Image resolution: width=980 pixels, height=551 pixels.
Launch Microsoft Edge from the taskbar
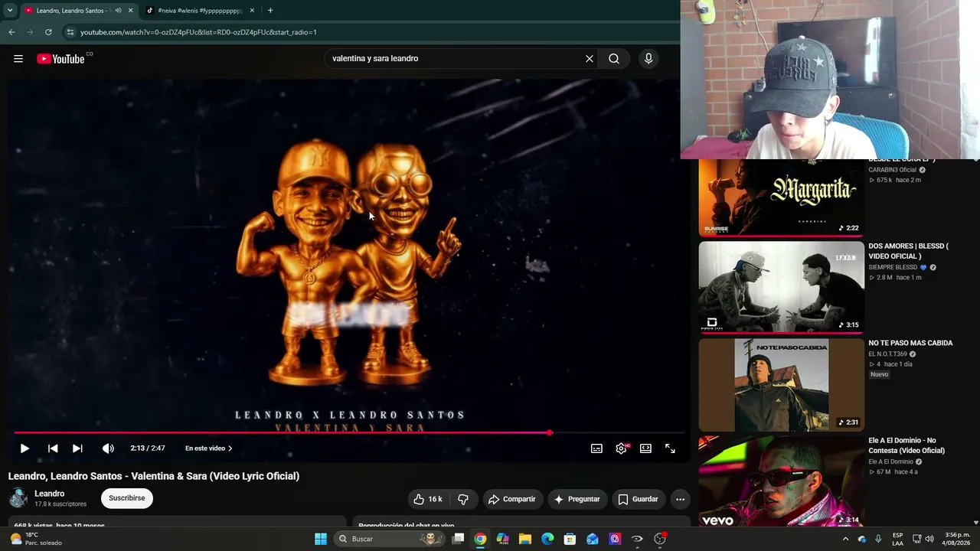pos(547,539)
